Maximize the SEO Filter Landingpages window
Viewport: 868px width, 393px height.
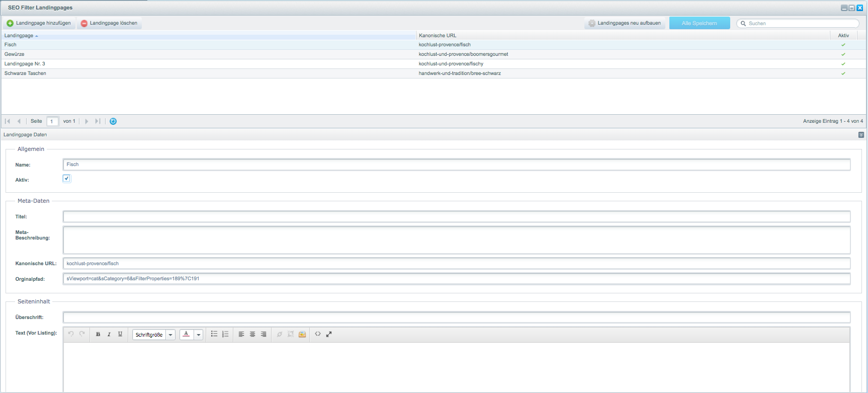[x=852, y=8]
